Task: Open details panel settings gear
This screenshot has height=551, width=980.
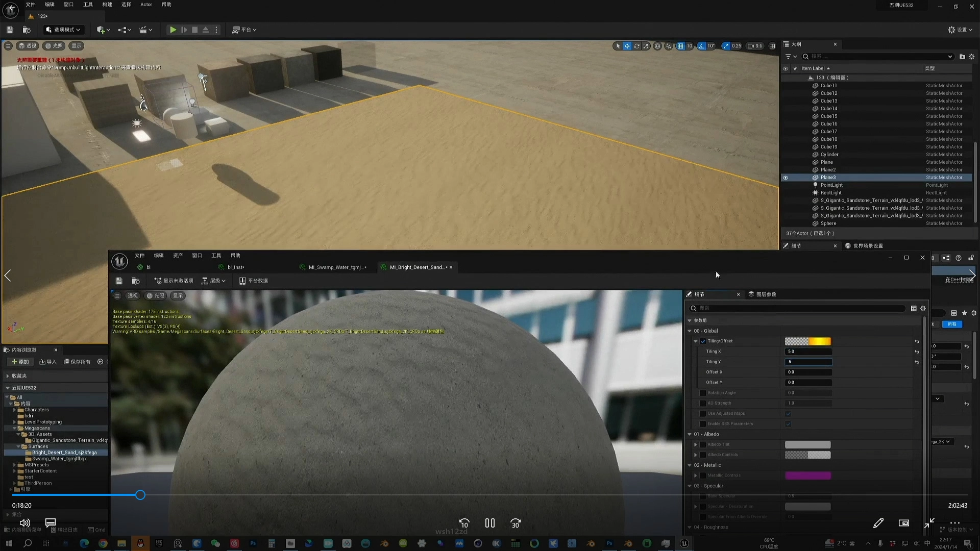Action: point(923,308)
